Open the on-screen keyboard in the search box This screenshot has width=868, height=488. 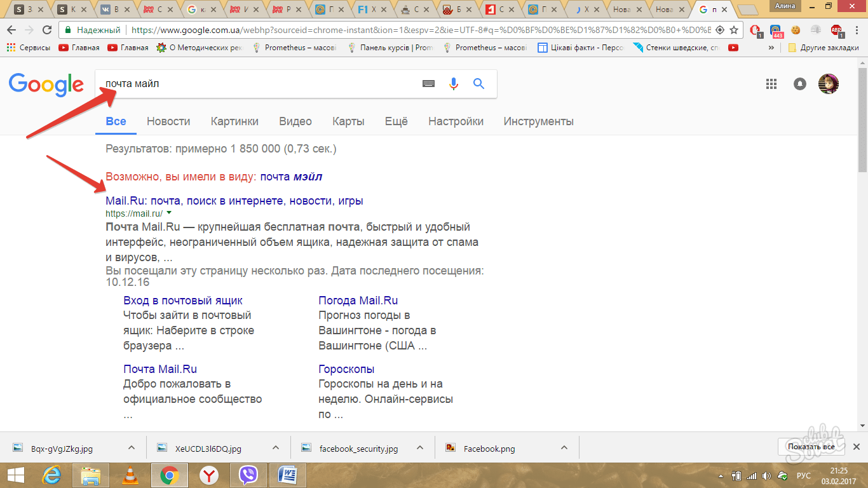(428, 84)
